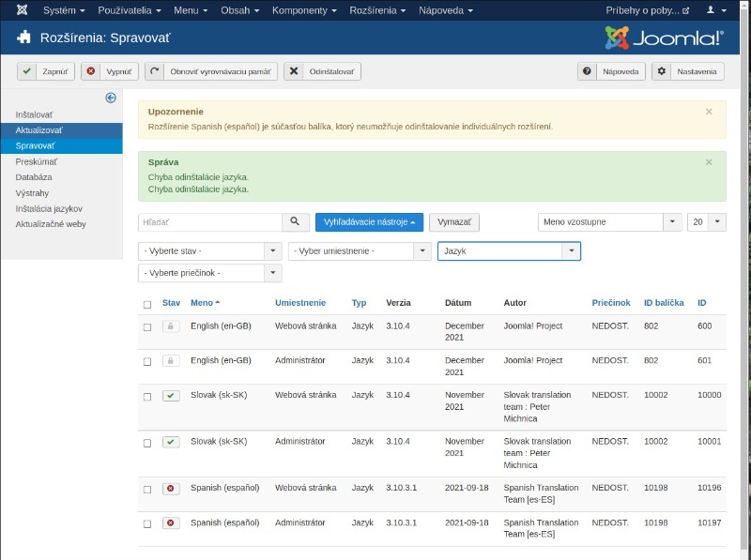The height and width of the screenshot is (560, 751).
Task: Sort the table by ID balíčka column
Action: coord(664,302)
